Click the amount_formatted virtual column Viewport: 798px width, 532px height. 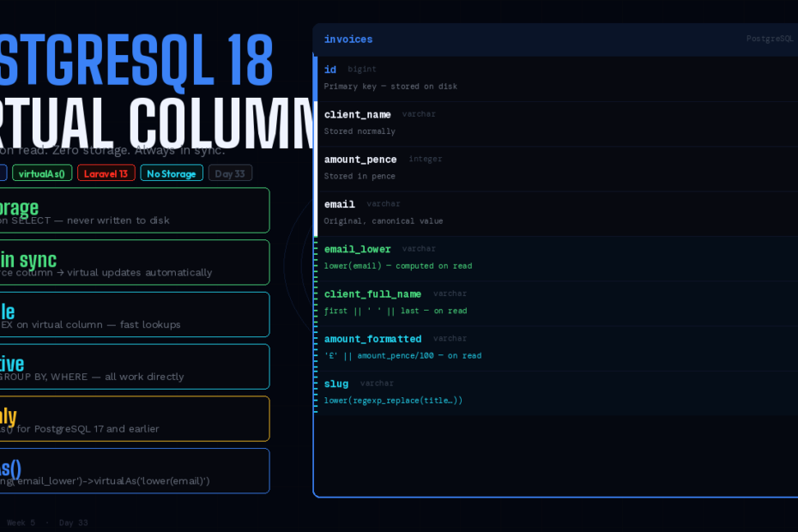[556, 346]
